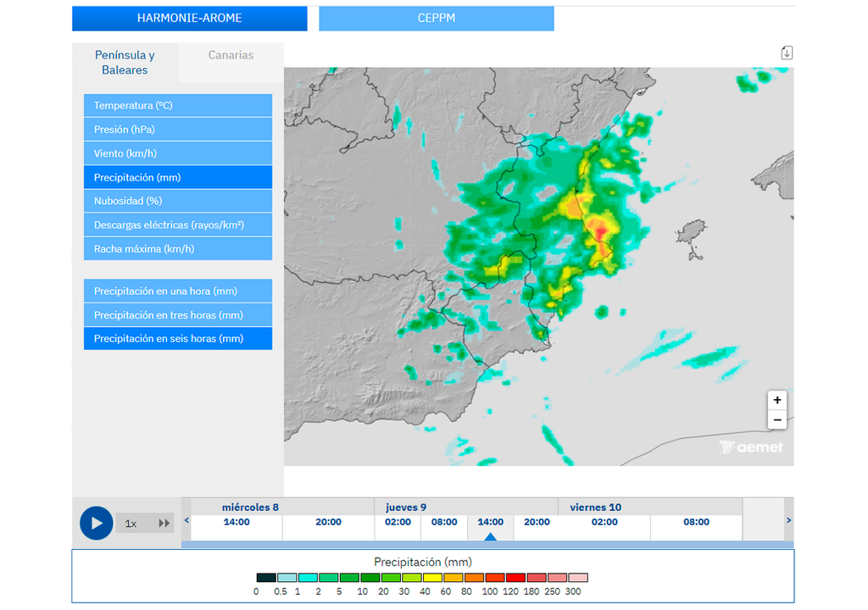Select Temperatura (ºC) variable

pos(178,106)
